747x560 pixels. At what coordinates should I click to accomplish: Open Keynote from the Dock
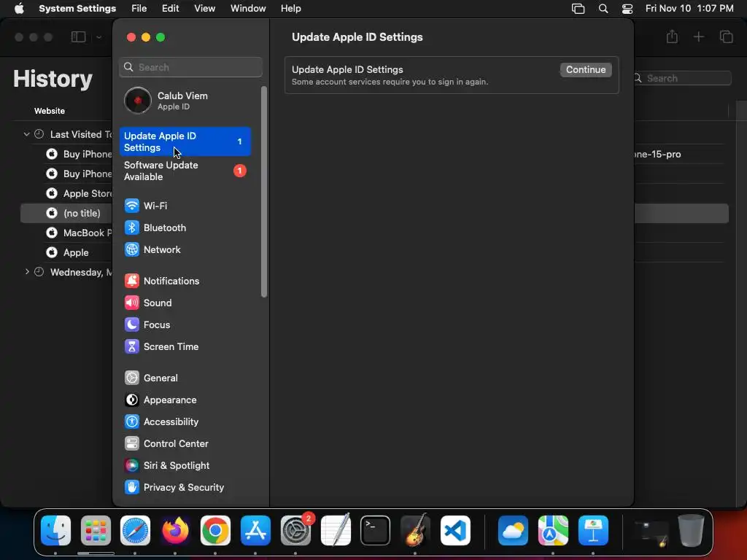(x=593, y=531)
